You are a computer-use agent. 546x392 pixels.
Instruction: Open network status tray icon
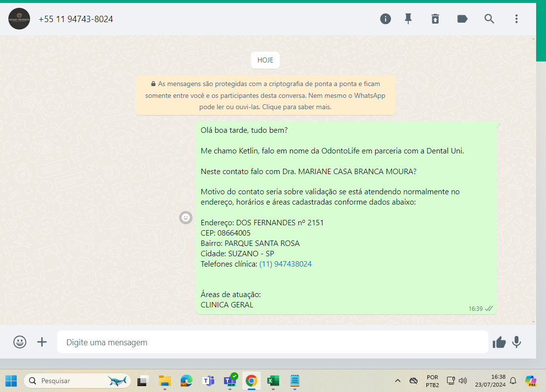tap(451, 381)
